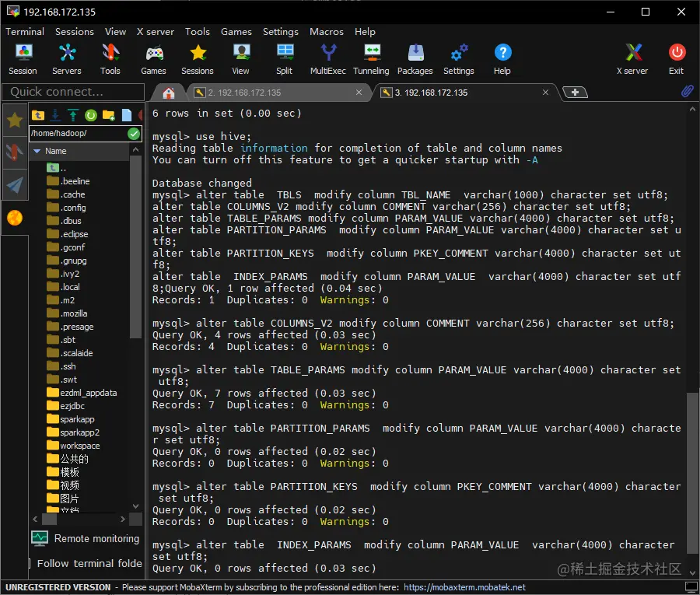Click the Sessions star icon

tap(198, 59)
